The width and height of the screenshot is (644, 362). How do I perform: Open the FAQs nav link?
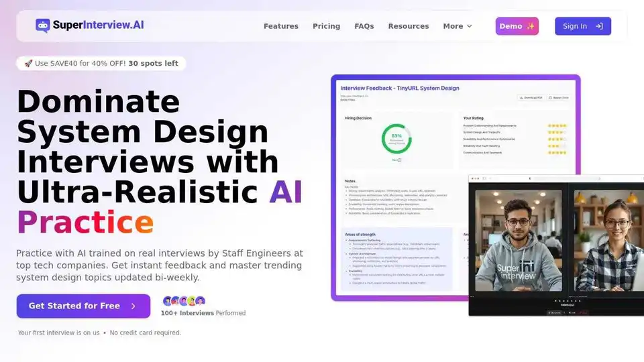[x=364, y=26]
